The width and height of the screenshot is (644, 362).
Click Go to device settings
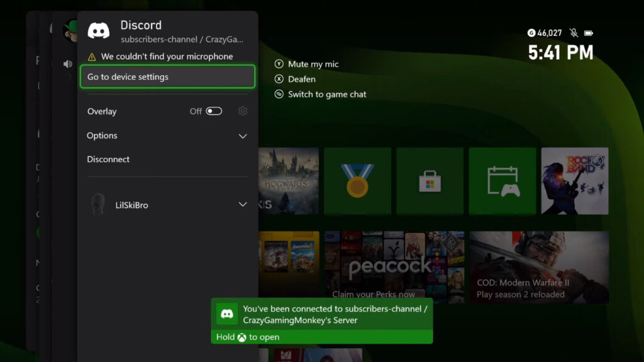pyautogui.click(x=167, y=77)
